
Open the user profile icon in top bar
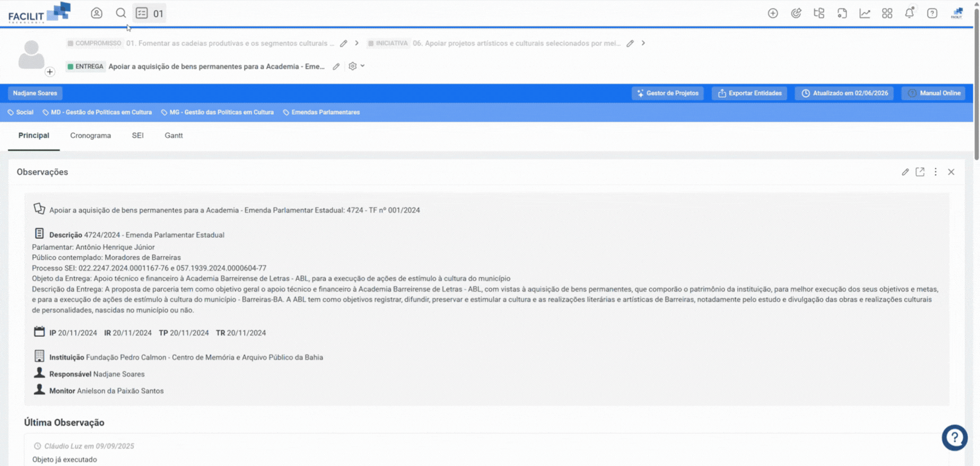pyautogui.click(x=97, y=13)
